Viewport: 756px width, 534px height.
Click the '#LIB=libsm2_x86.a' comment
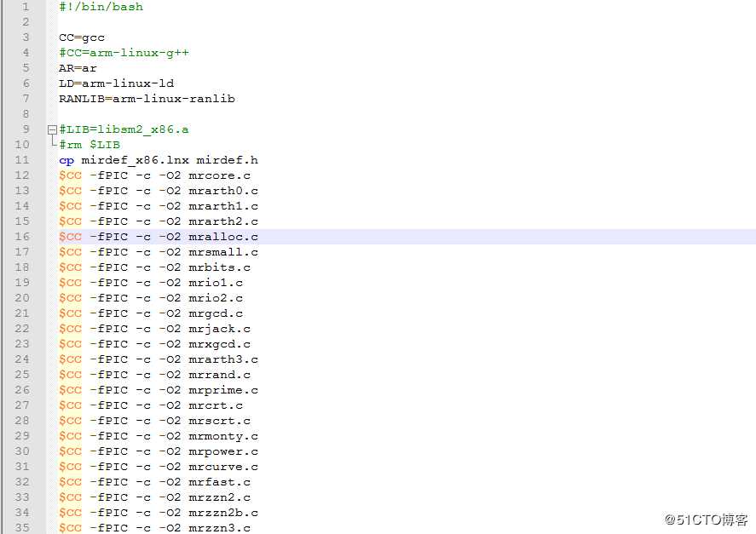coord(124,129)
